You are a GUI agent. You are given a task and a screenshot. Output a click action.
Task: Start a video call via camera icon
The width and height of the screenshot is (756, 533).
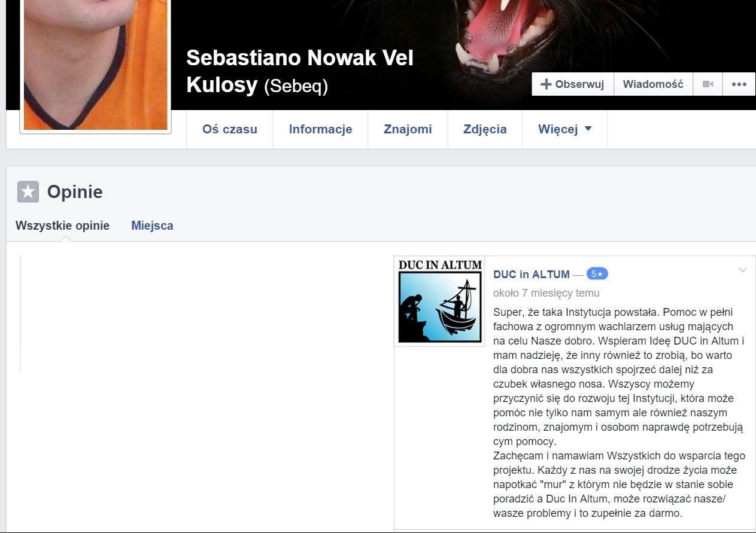[x=708, y=84]
